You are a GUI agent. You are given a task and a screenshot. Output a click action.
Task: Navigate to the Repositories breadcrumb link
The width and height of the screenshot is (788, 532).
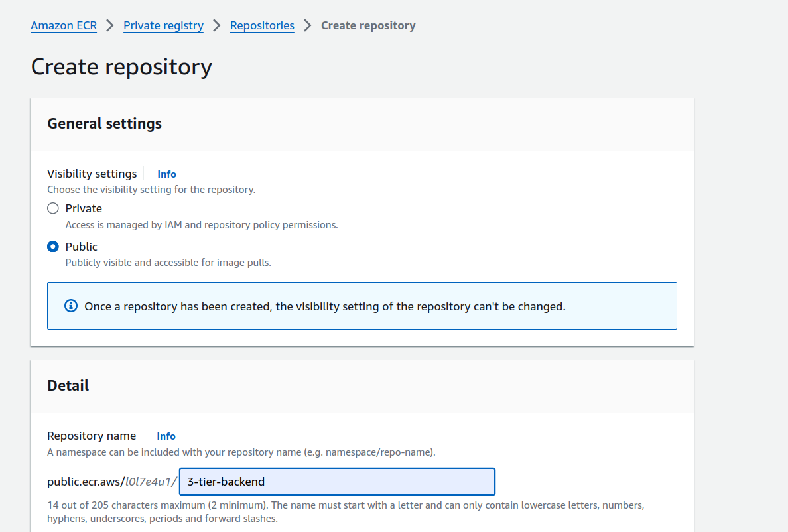262,25
